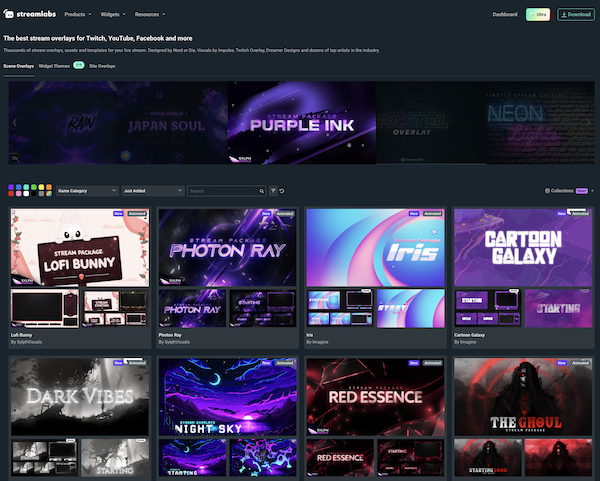
Task: Select the orange color filter swatch
Action: click(x=49, y=187)
